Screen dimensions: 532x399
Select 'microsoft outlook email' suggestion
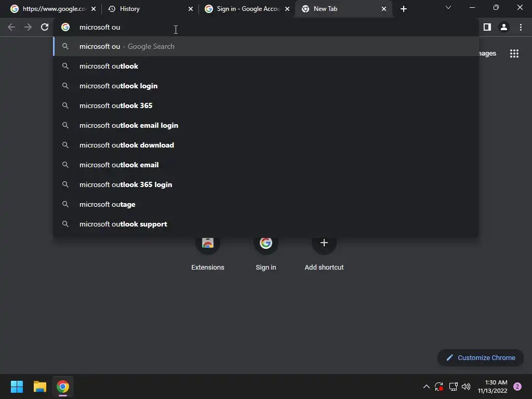265,165
